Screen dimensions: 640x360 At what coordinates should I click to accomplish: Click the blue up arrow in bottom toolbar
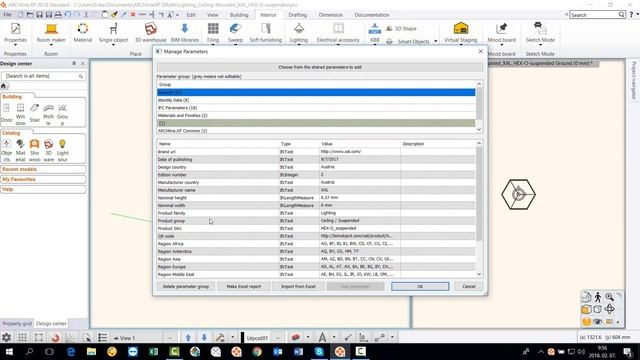coord(188,338)
